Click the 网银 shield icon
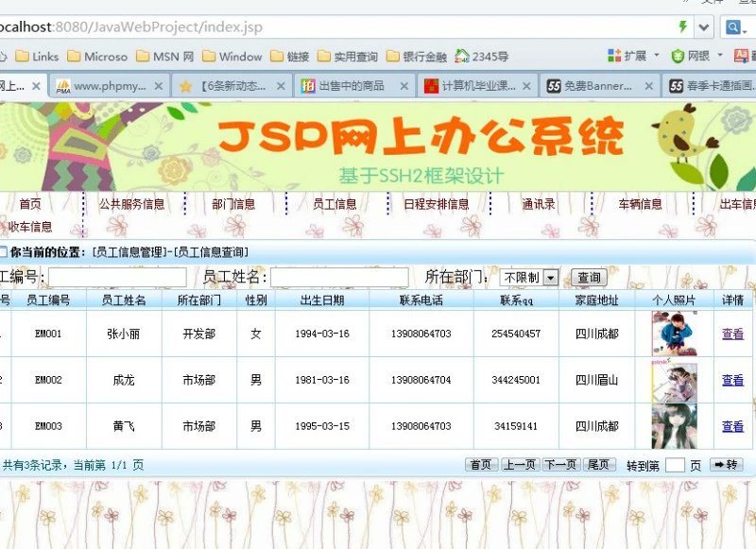Screen dimensions: 756x549 click(678, 56)
